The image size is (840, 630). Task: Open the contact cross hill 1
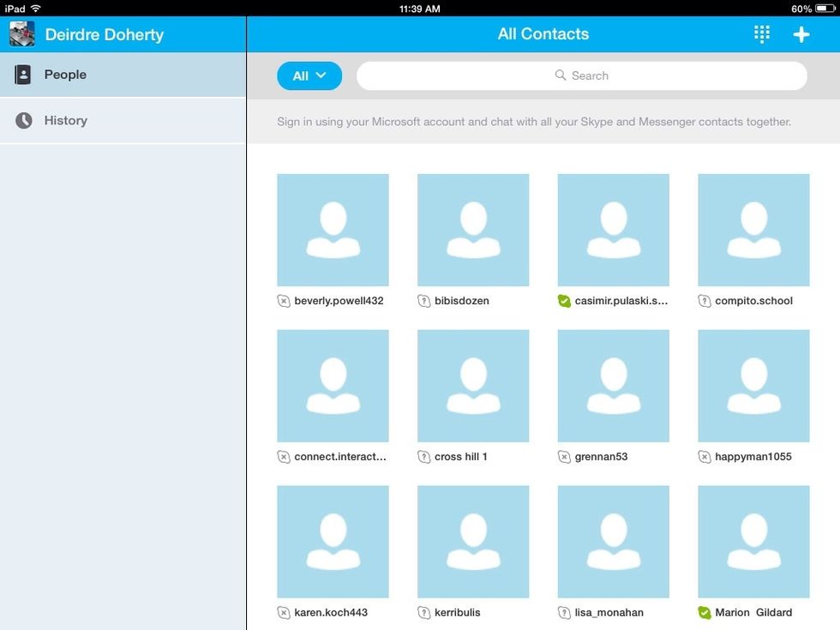pos(473,386)
